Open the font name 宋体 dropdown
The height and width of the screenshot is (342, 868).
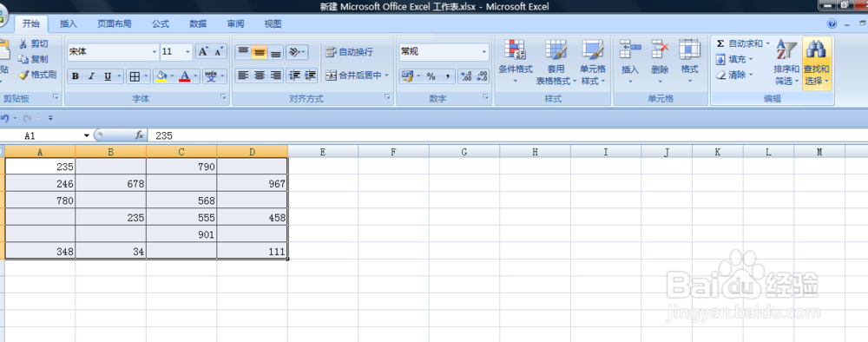(155, 52)
